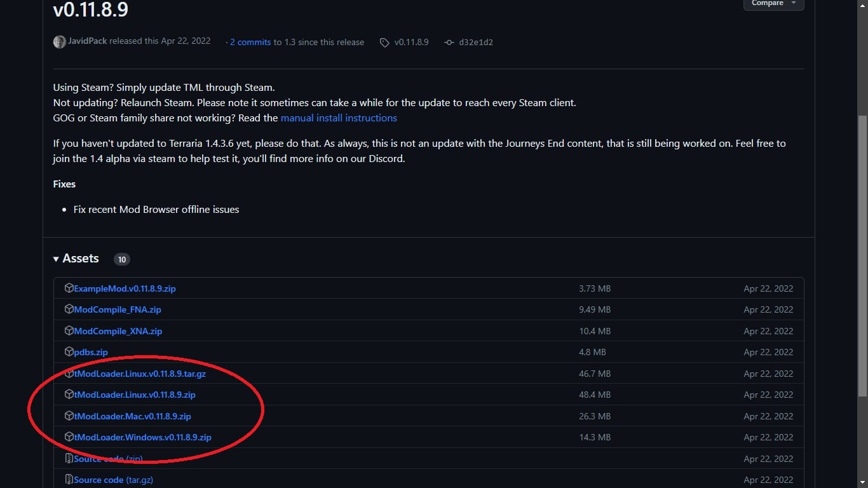Download tModLoader.Linux.v0.11.8.9.zip
The image size is (868, 488).
coord(135,395)
